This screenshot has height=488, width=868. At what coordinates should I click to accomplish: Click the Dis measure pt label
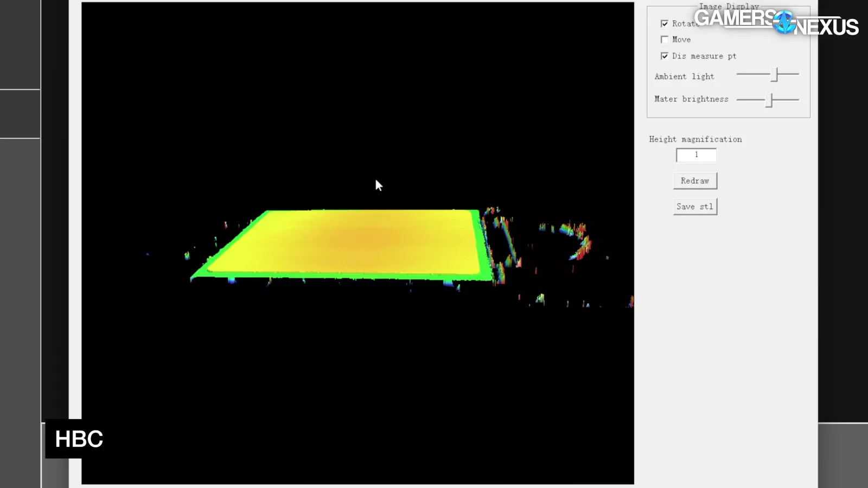pyautogui.click(x=704, y=56)
